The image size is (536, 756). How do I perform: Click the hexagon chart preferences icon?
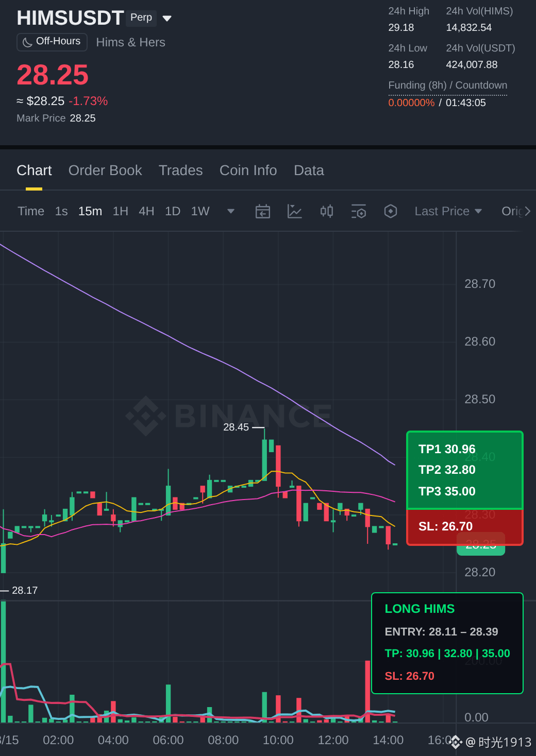coord(391,211)
